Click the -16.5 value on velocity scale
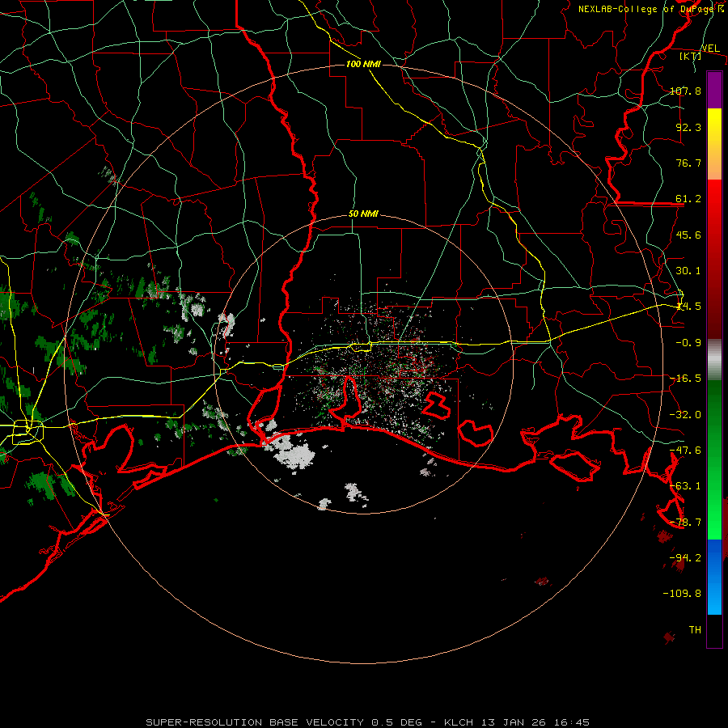This screenshot has height=728, width=728. tap(685, 379)
